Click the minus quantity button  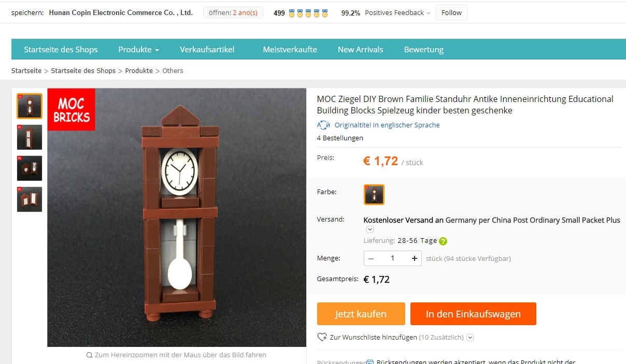371,258
